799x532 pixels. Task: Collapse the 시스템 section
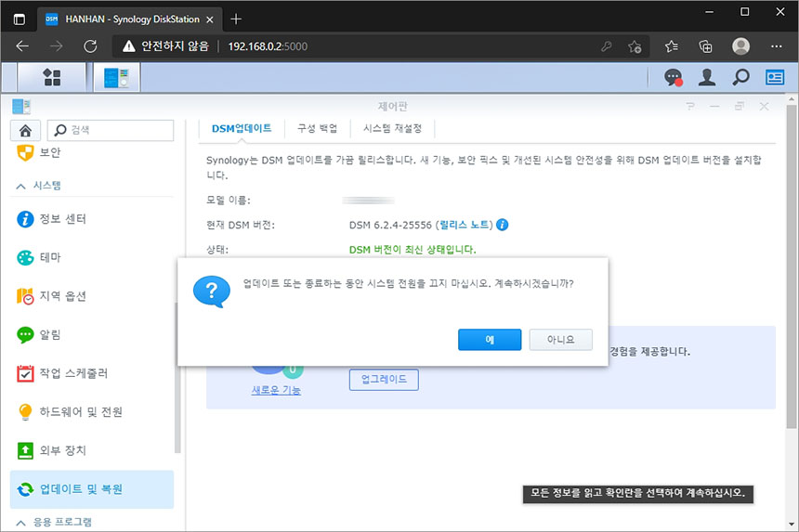(20, 187)
